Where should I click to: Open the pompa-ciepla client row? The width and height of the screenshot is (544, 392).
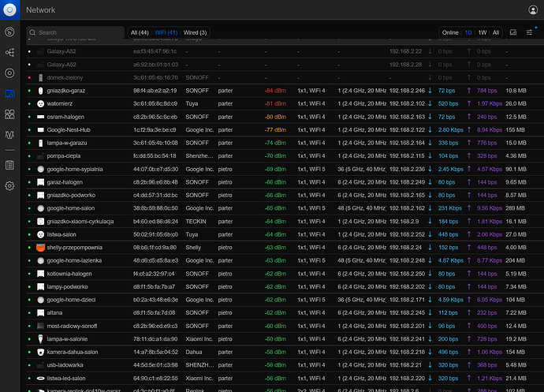coord(285,156)
